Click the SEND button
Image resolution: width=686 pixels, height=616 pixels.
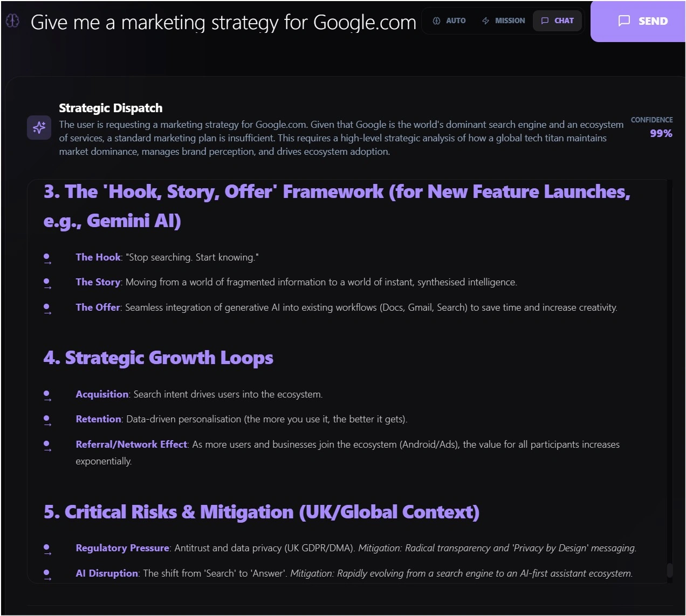click(638, 21)
